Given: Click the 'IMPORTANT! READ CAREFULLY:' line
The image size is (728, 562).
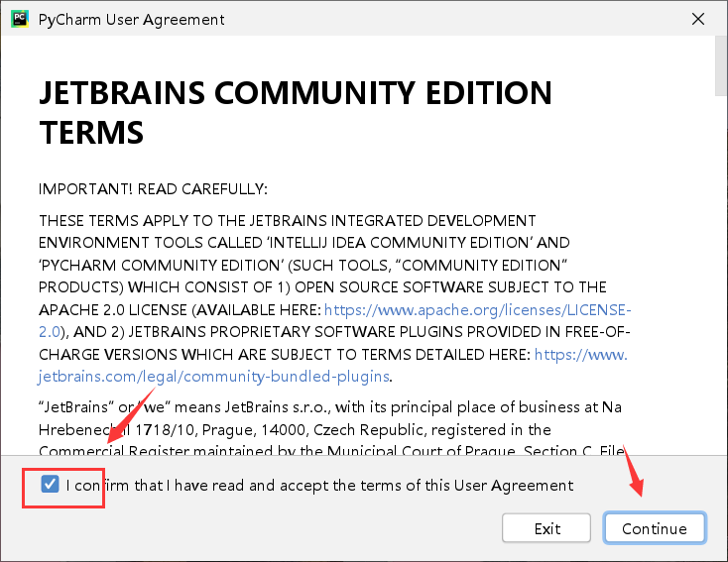Looking at the screenshot, I should point(153,189).
